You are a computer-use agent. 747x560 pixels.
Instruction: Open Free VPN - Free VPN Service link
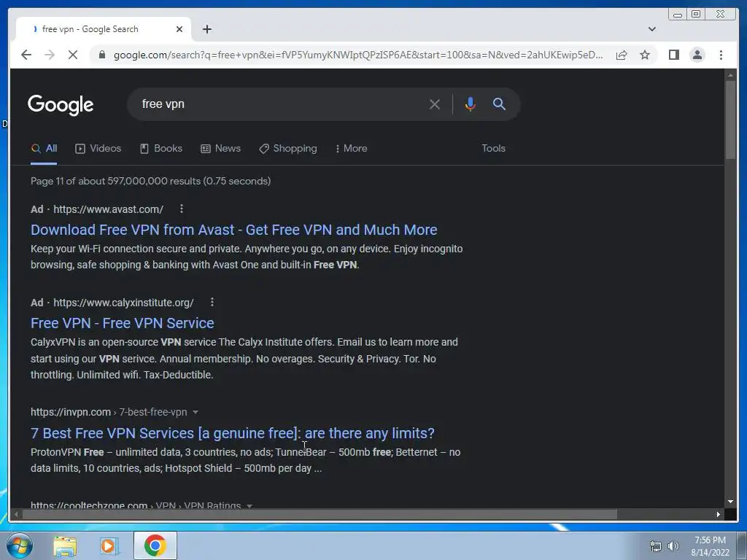pos(123,323)
